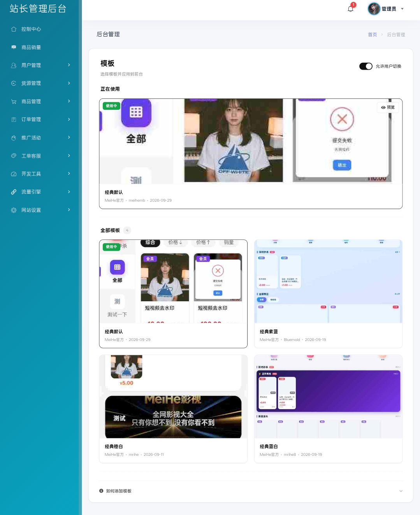Select the 经典蓝白 template card
The image size is (420, 515).
click(328, 409)
